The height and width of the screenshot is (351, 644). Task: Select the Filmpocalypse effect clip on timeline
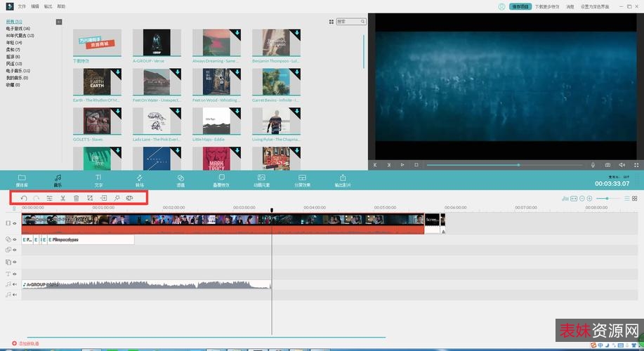tap(91, 239)
